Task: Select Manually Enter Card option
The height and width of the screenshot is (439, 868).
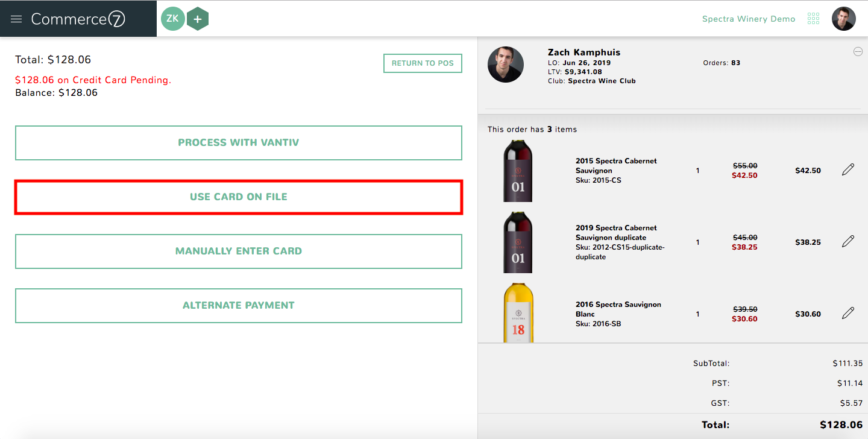Action: pos(239,251)
